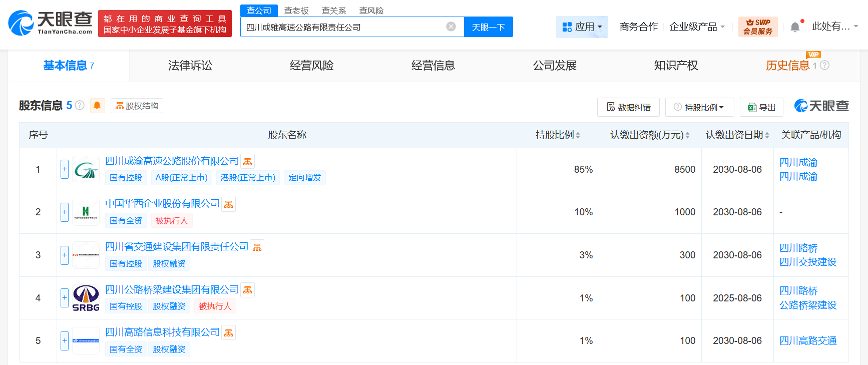This screenshot has width=868, height=365.
Task: Click 天眼一下 search button
Action: (489, 27)
